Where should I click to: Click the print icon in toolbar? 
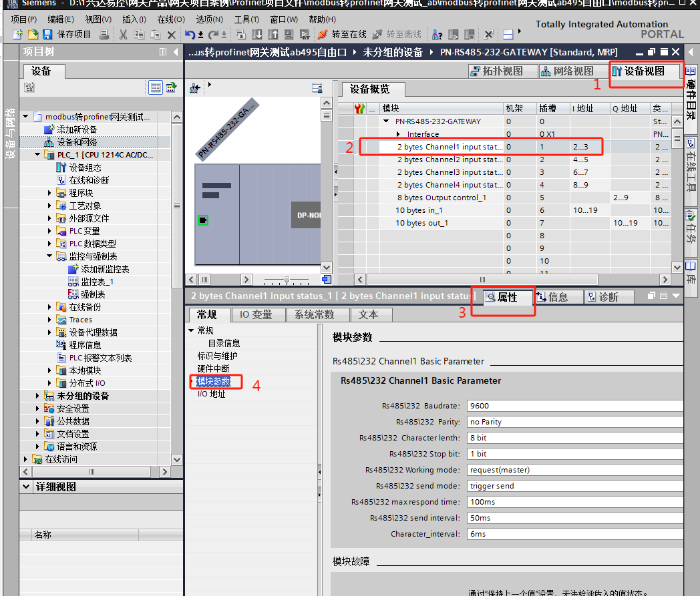(104, 34)
